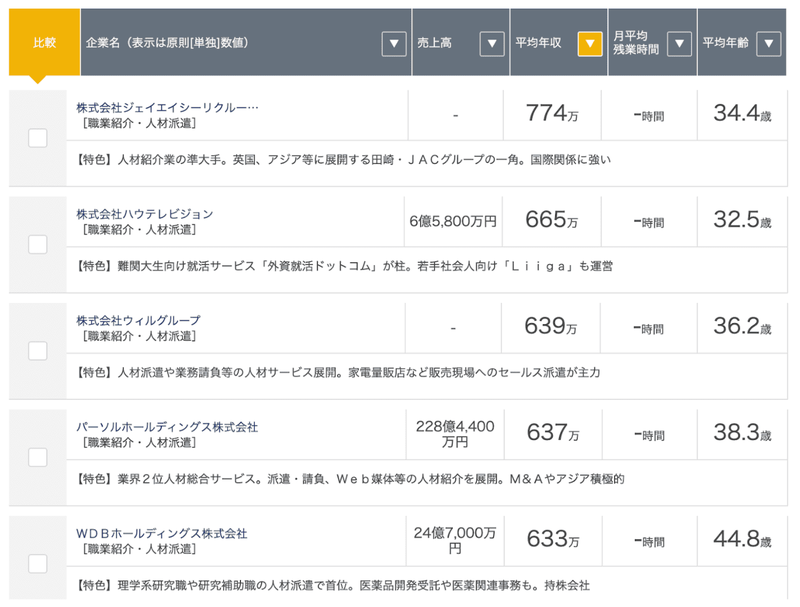Click the 売上高 column header label
Viewport: 800px width, 607px height.
(434, 43)
